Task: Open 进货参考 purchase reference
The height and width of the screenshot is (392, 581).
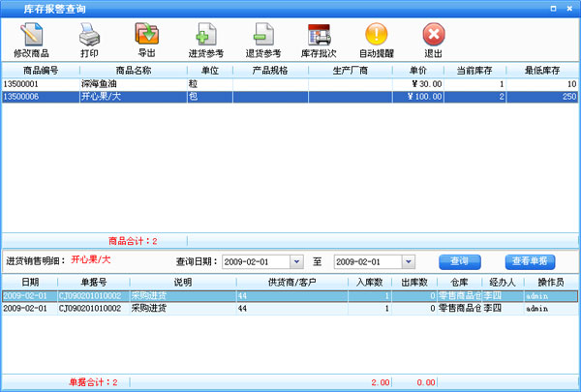Action: point(205,37)
